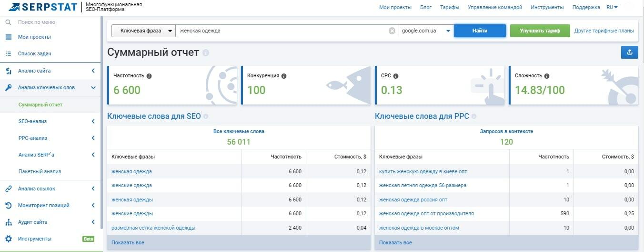Click info icon next to Суммарный отчет

(x=205, y=52)
